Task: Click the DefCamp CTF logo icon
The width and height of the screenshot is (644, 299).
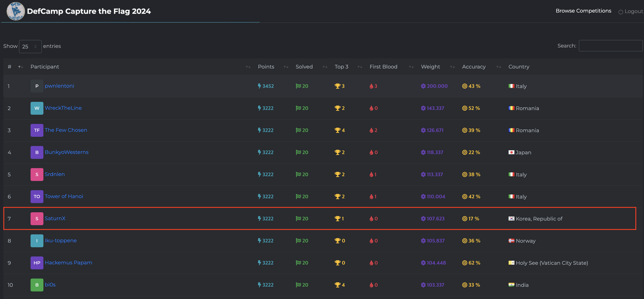Action: [16, 11]
